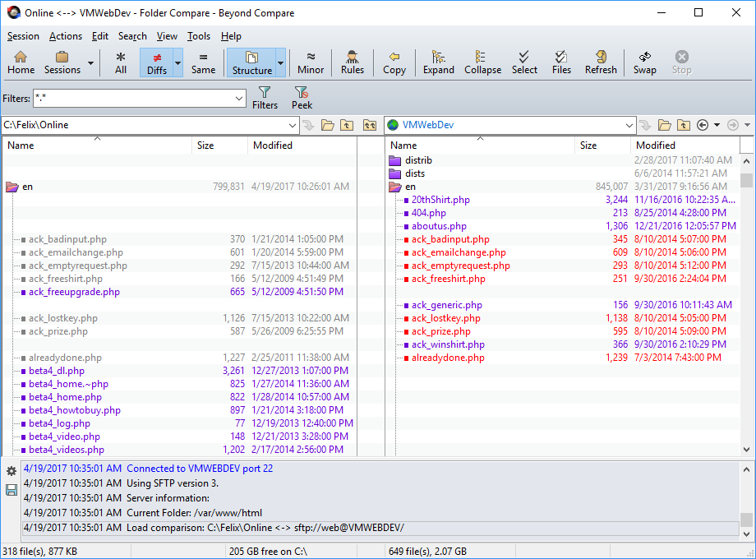
Task: Browse for a folder on the right side
Action: [x=664, y=125]
